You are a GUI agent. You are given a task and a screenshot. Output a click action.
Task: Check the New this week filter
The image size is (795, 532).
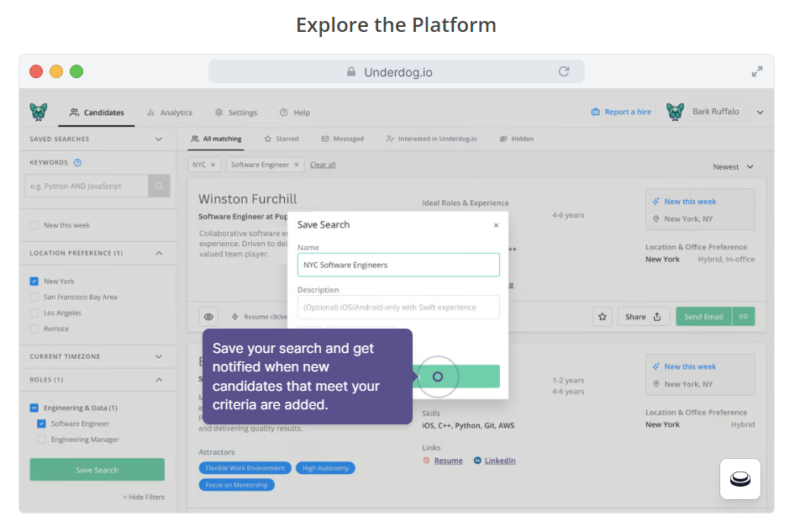click(35, 225)
